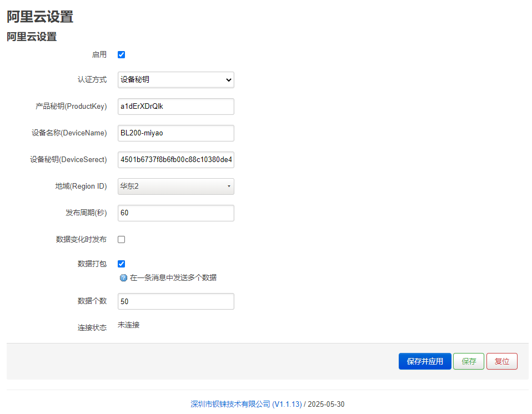Click the 数据个数 field showing 50
The height and width of the screenshot is (414, 532).
click(x=175, y=301)
